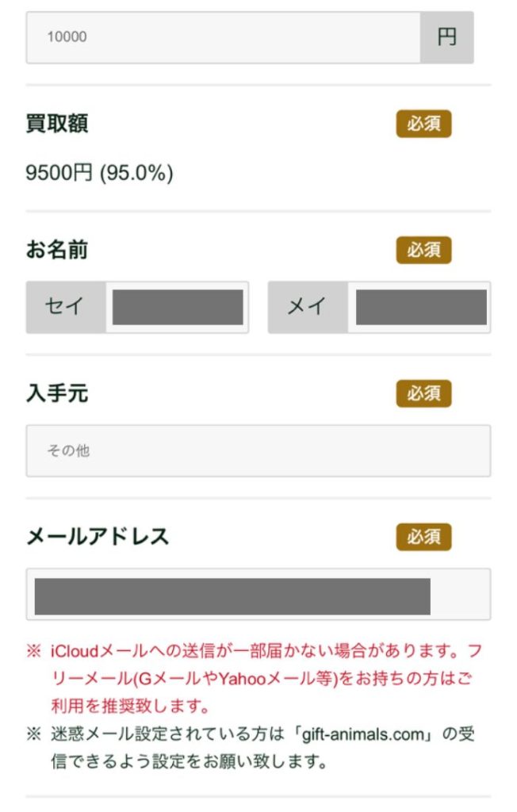Click the 10000 amount input field

(223, 37)
